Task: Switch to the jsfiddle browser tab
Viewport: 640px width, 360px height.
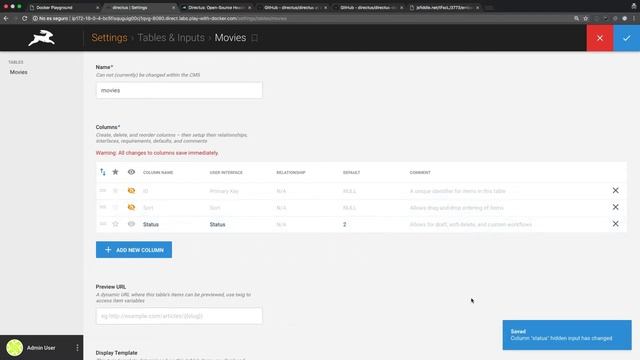Action: point(444,7)
